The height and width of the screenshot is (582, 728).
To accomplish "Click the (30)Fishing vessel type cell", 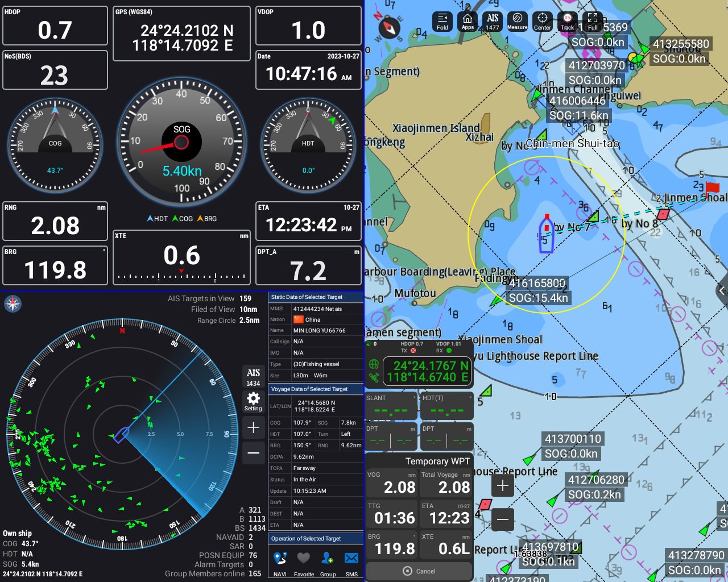I will pyautogui.click(x=327, y=364).
